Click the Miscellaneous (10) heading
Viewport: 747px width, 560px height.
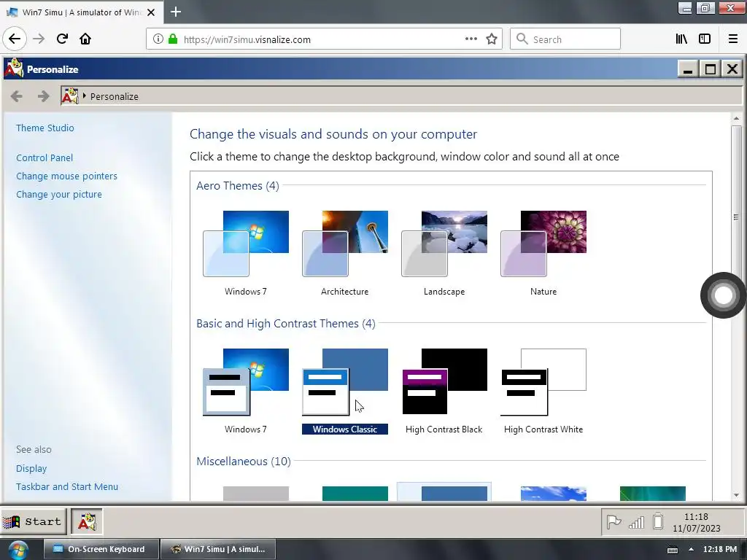click(x=244, y=462)
